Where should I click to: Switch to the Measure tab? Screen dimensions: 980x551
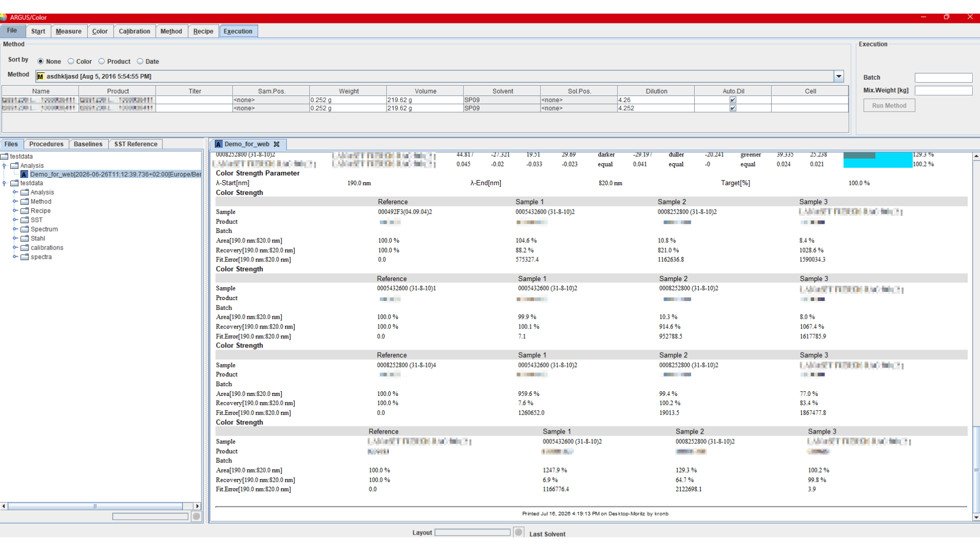click(68, 31)
